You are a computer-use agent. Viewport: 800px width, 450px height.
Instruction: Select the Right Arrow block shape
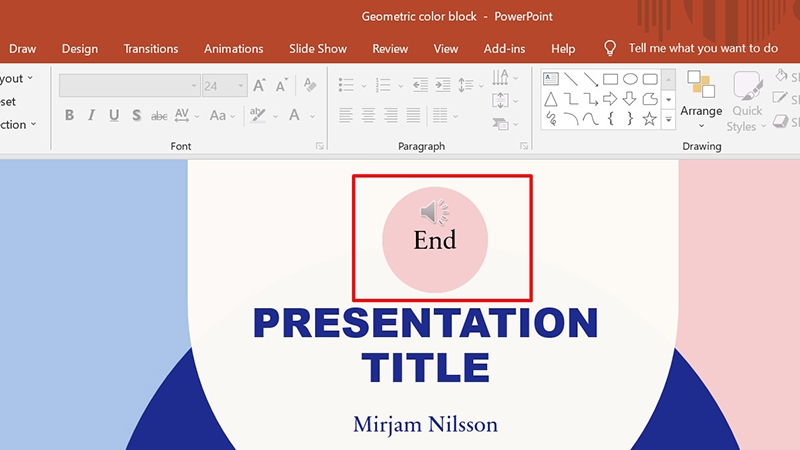pos(610,99)
